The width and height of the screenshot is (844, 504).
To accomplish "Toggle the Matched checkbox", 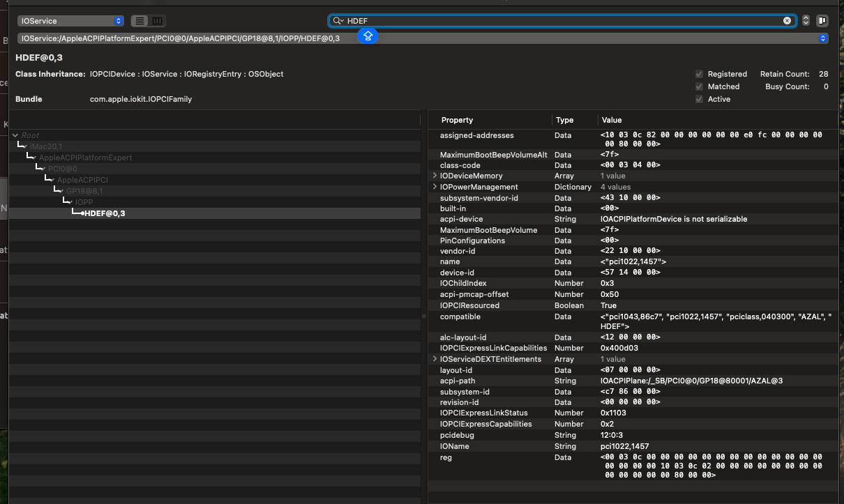I will 699,86.
